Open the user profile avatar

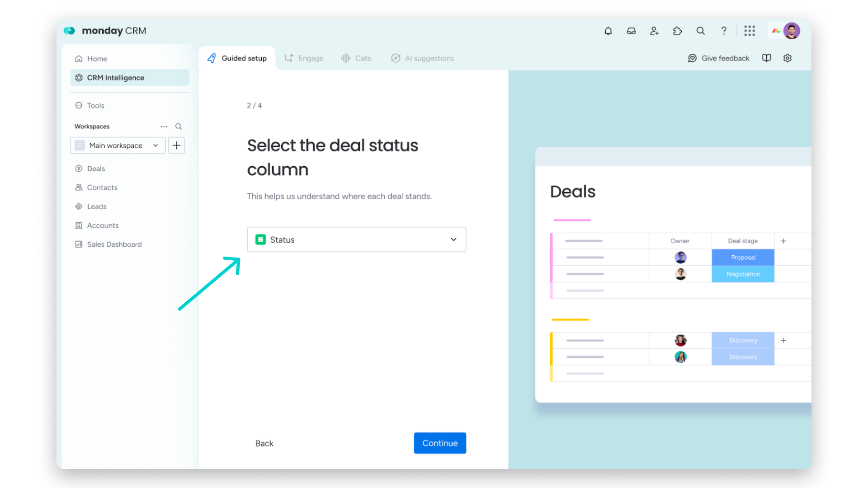pyautogui.click(x=792, y=31)
